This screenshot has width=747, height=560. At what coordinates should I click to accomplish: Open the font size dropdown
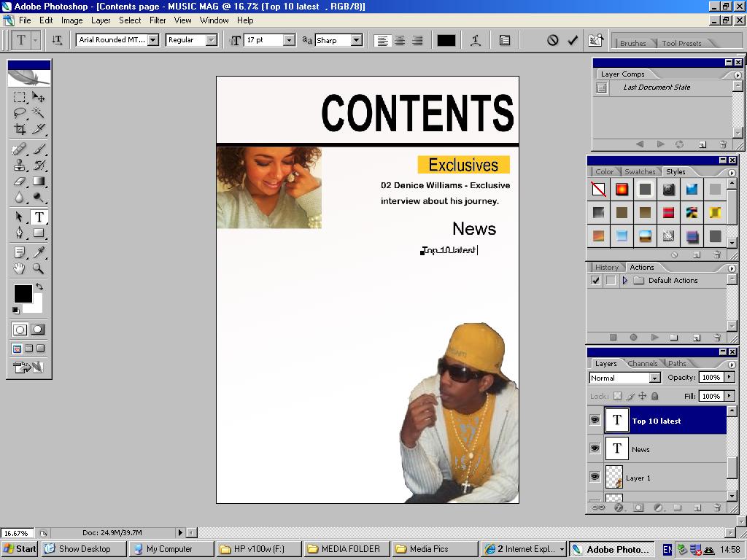[x=289, y=40]
